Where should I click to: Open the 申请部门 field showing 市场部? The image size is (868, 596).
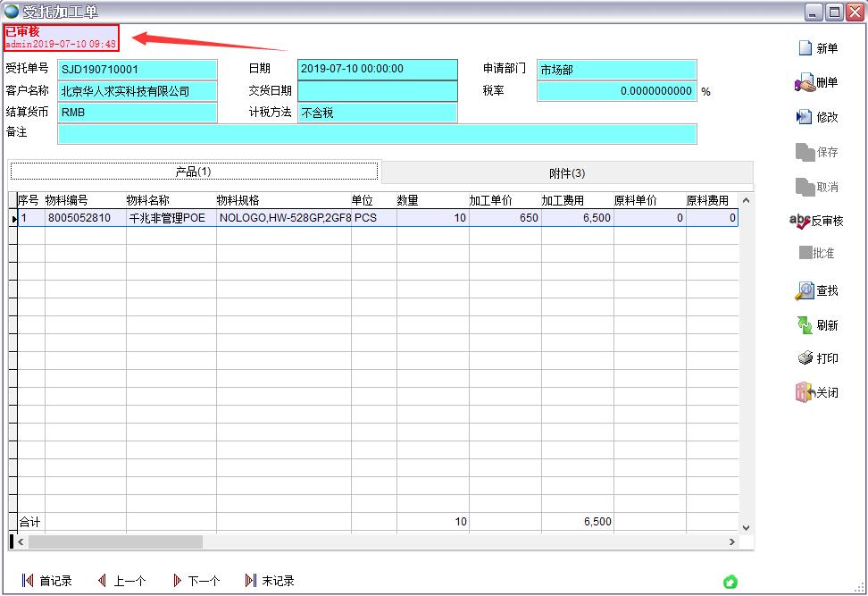click(x=616, y=68)
